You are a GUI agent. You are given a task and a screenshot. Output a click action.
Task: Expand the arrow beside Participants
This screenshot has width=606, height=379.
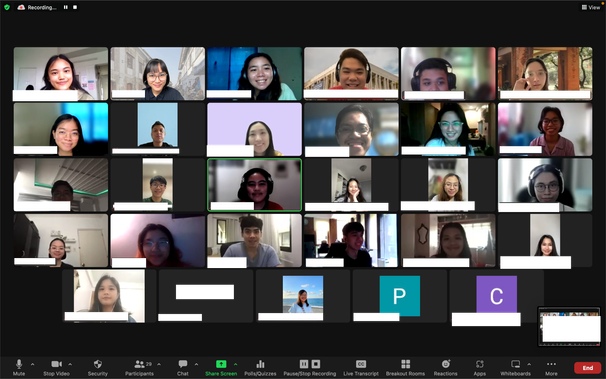159,364
